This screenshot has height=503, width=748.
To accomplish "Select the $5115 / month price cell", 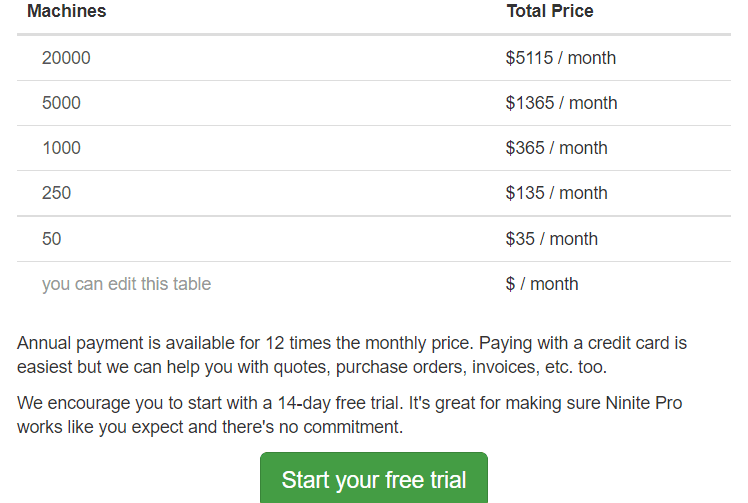I will [x=561, y=58].
